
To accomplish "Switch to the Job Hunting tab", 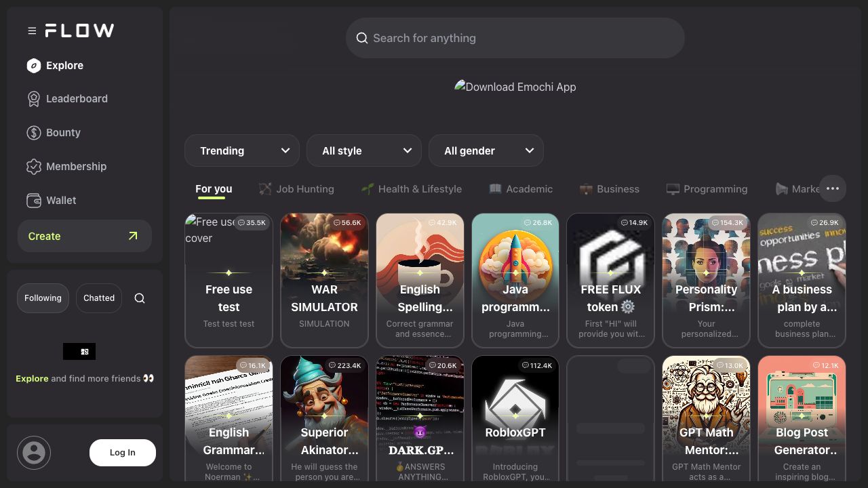I will 296,189.
